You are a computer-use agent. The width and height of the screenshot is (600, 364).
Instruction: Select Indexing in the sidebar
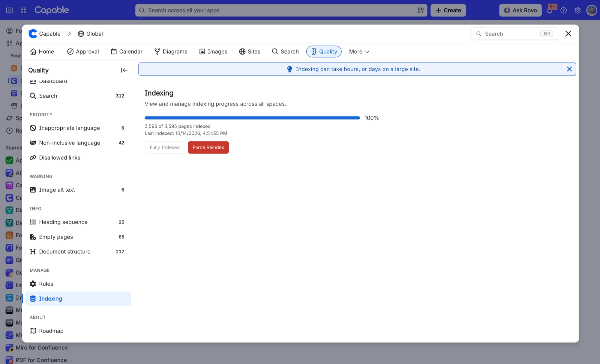click(x=78, y=299)
